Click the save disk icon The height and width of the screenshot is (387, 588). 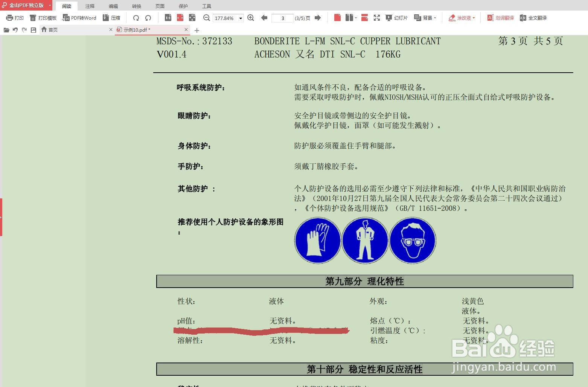point(34,30)
